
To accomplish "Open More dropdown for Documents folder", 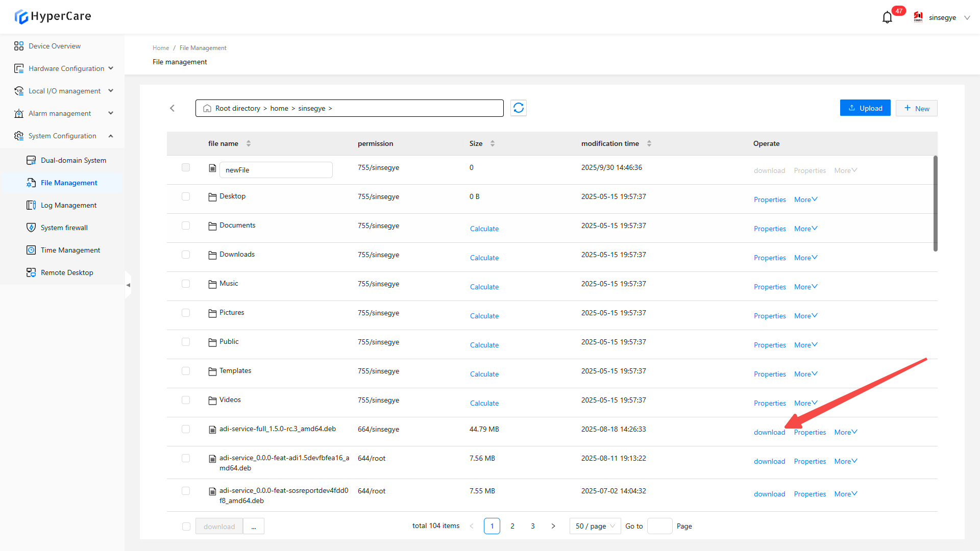I will tap(805, 229).
